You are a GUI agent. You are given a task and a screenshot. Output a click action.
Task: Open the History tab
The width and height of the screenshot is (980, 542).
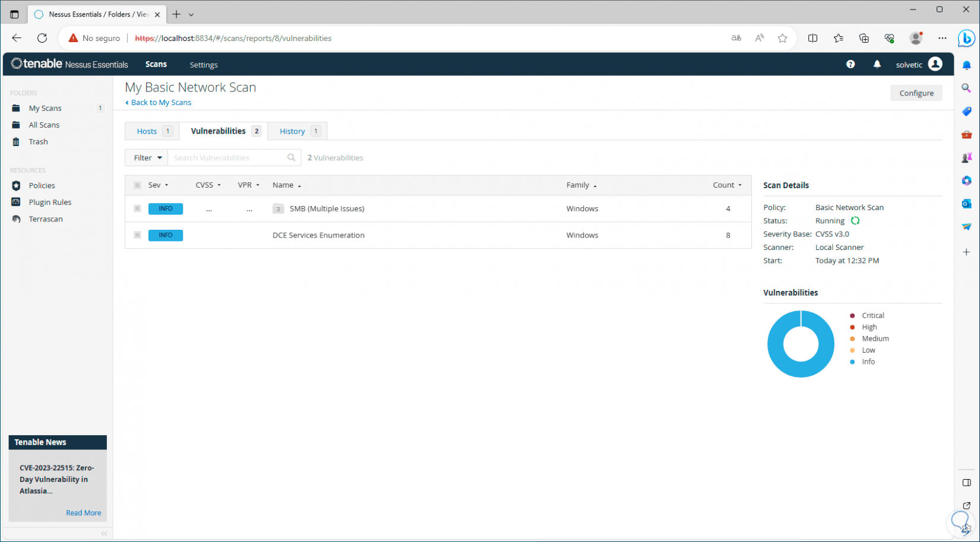(298, 131)
